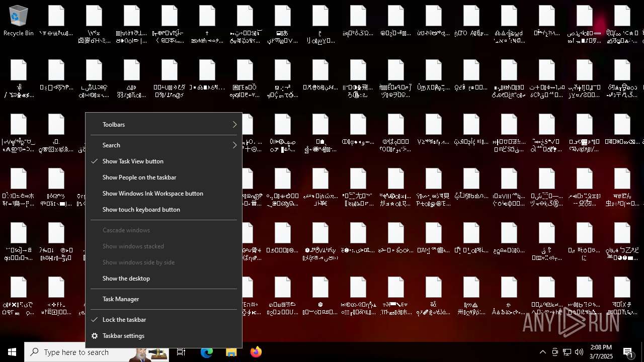Viewport: 644px width, 362px height.
Task: Enable Show touch keyboard button
Action: [x=164, y=209]
